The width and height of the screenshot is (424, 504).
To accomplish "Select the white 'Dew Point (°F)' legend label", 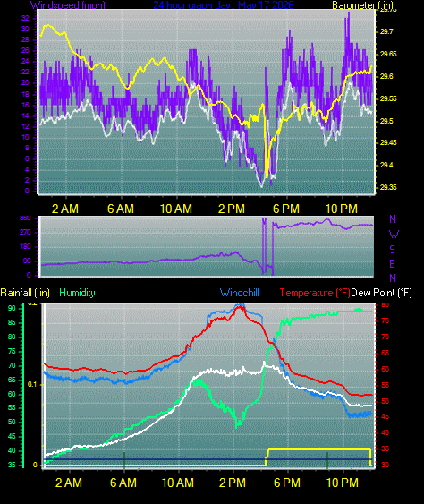I will [381, 293].
